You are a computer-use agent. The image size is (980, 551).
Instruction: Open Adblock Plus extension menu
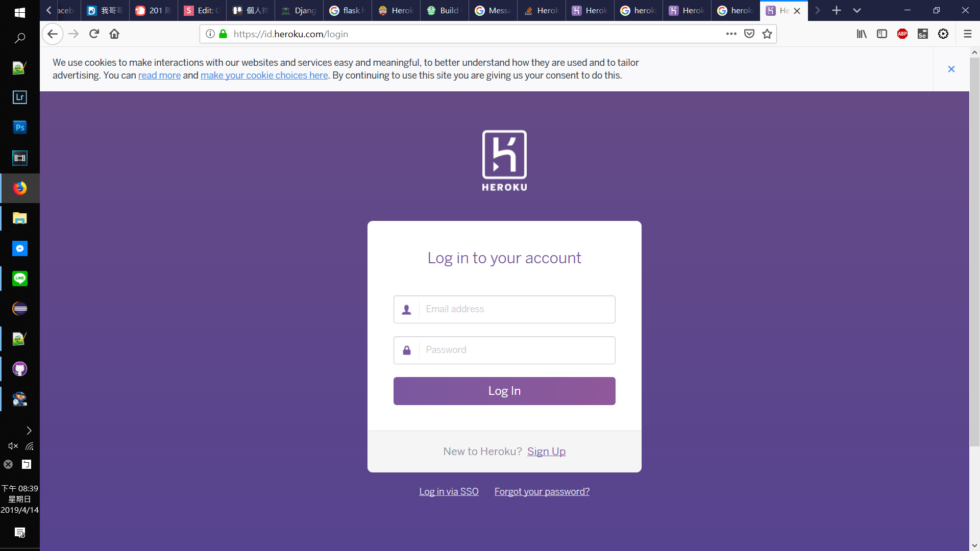point(902,34)
